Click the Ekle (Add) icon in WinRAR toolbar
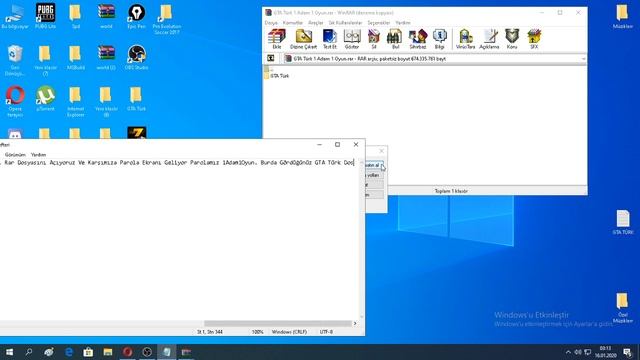 [x=277, y=39]
